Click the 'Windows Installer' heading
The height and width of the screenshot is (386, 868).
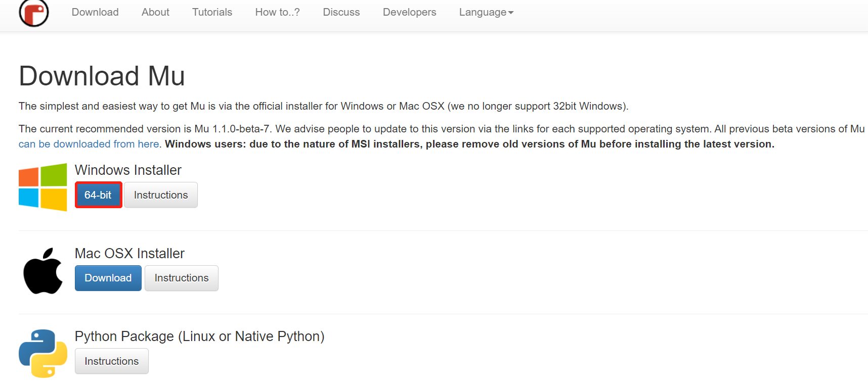point(128,170)
